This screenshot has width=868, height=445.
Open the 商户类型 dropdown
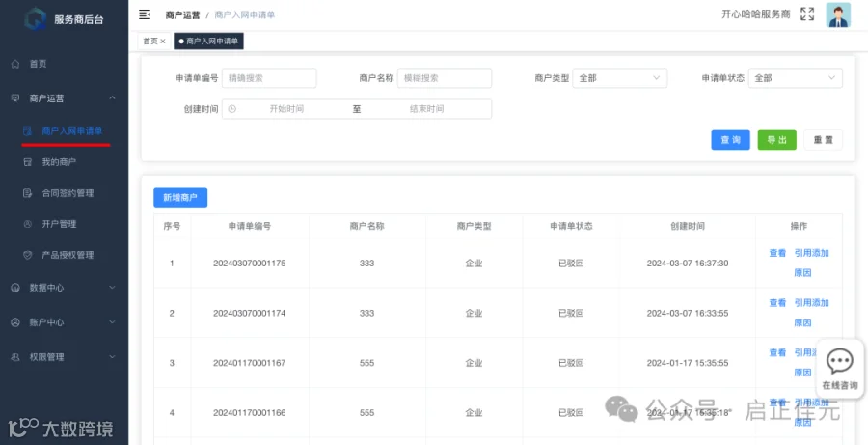coord(619,78)
